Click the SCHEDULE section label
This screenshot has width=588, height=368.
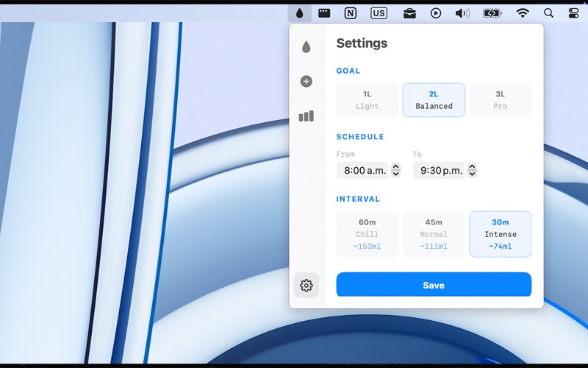(x=360, y=137)
